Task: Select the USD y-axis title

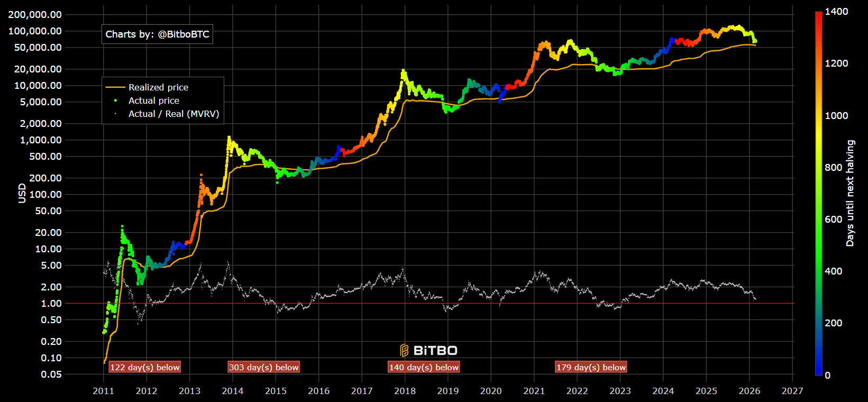Action: 22,193
